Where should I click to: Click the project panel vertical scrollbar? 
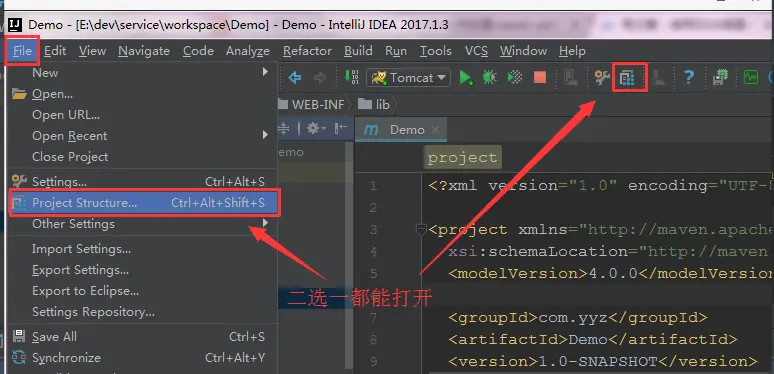[x=349, y=257]
